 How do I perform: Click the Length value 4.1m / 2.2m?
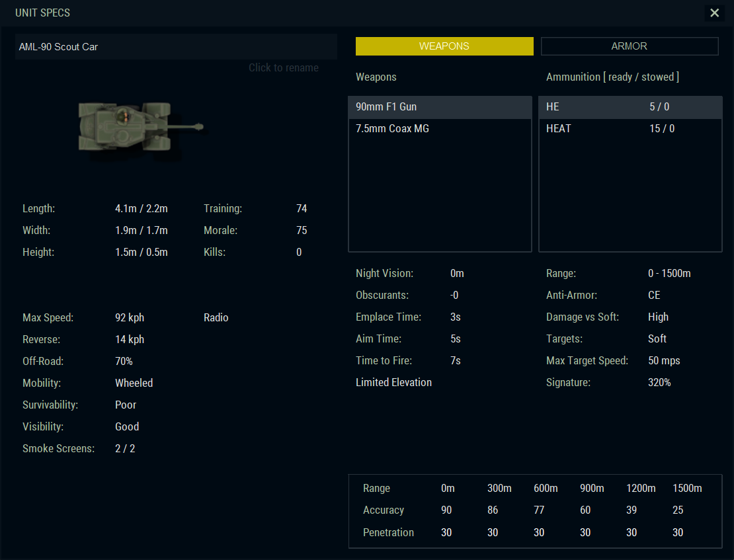tap(142, 209)
